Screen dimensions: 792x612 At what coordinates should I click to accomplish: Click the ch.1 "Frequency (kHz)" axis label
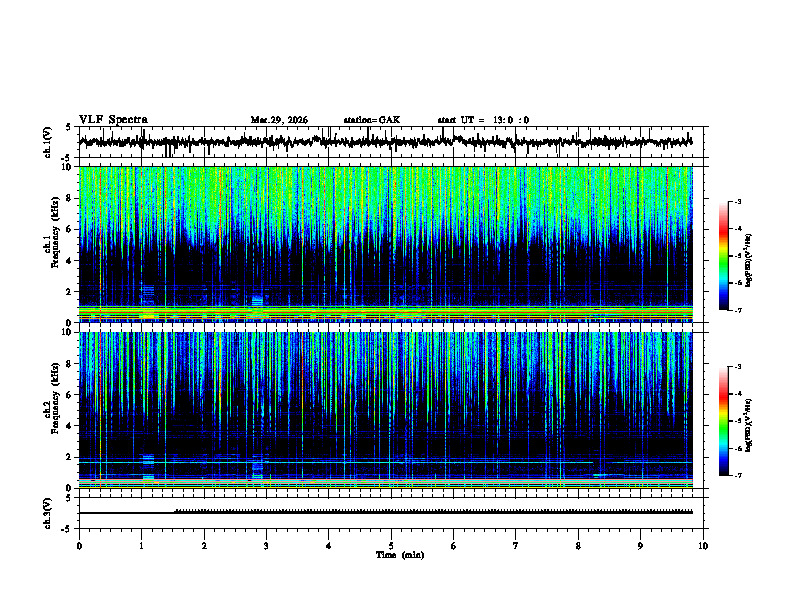55,230
